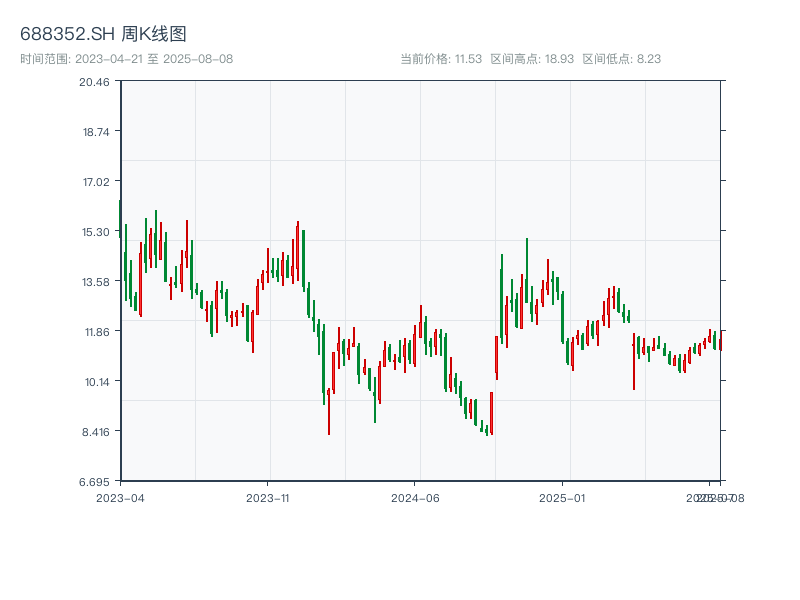
Task: Click the 当前价格 11.53 label
Action: click(x=441, y=59)
